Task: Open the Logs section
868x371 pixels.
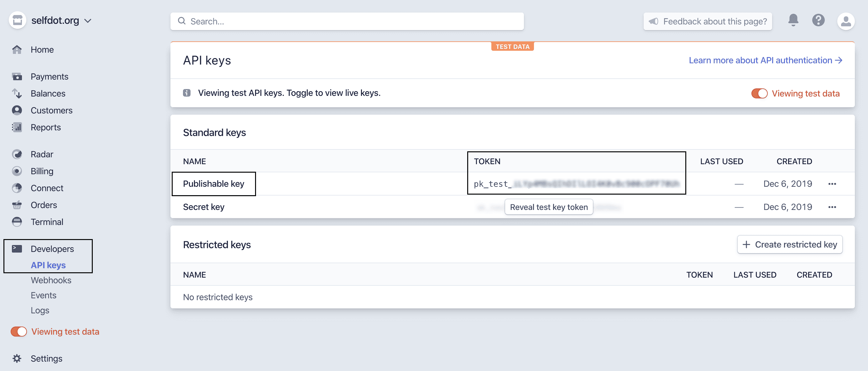Action: [x=40, y=310]
